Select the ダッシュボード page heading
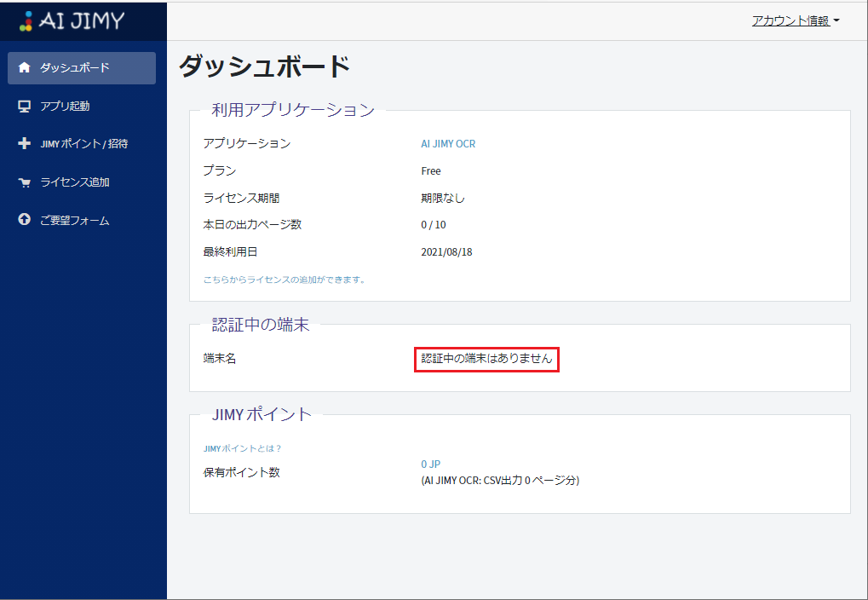The height and width of the screenshot is (600, 868). 265,66
